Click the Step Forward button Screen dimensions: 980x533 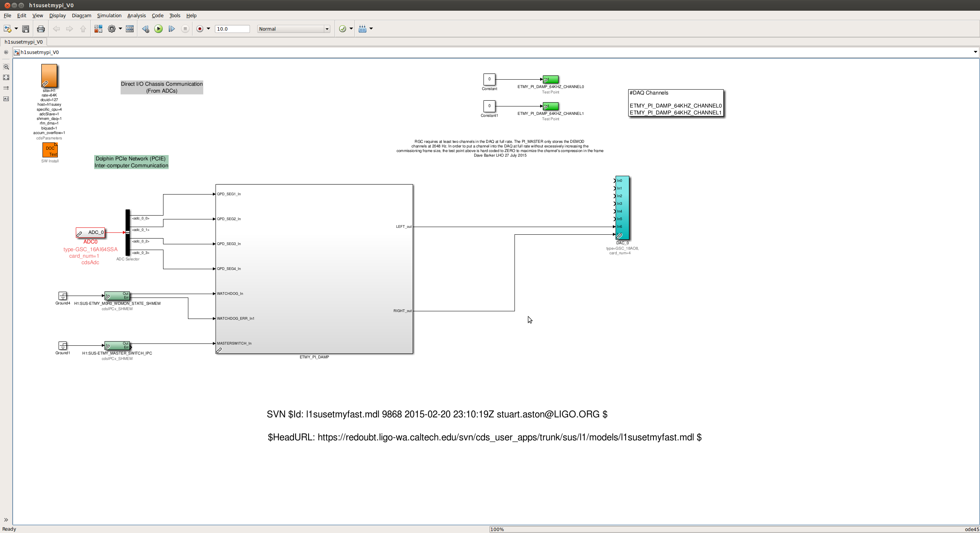click(171, 29)
